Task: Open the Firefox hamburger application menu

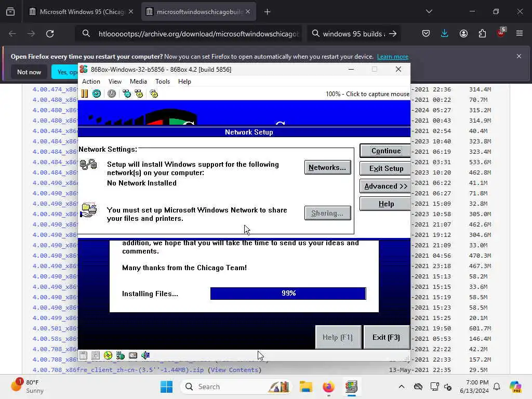Action: pos(520,33)
